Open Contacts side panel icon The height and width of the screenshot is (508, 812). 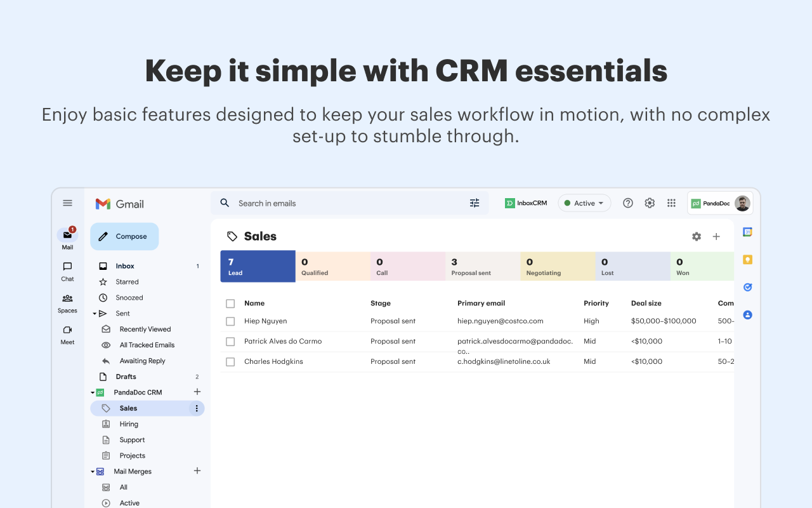pyautogui.click(x=747, y=314)
